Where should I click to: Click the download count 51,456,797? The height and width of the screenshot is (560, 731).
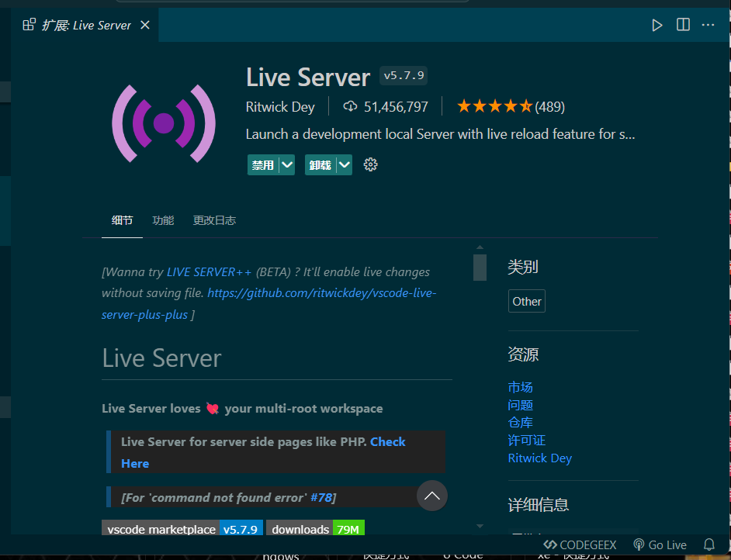pyautogui.click(x=386, y=107)
